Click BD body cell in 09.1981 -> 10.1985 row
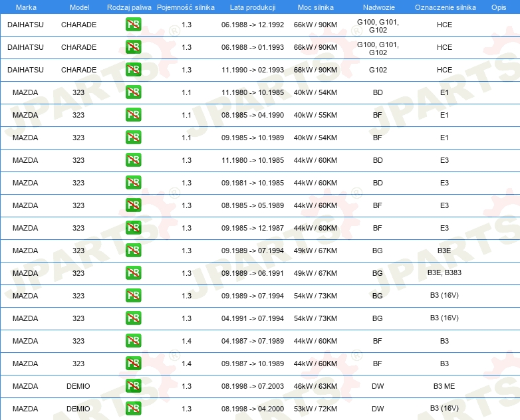Screen dimensions: 520x420 378,183
